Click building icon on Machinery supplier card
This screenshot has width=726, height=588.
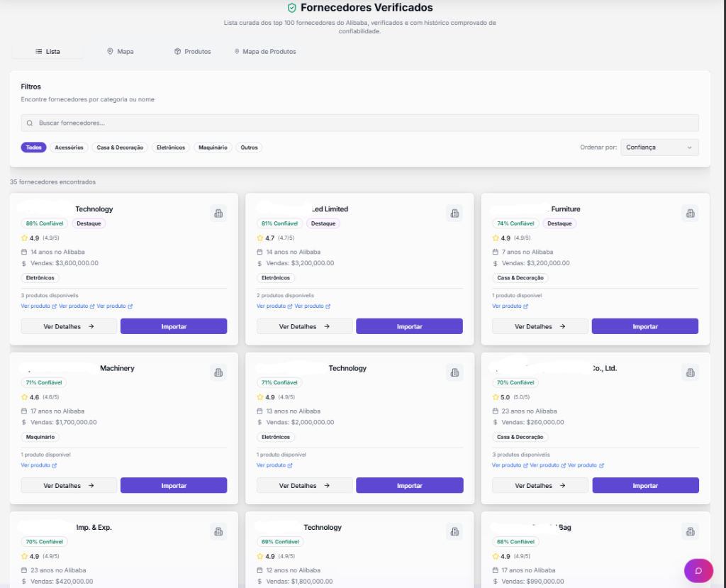click(x=218, y=372)
